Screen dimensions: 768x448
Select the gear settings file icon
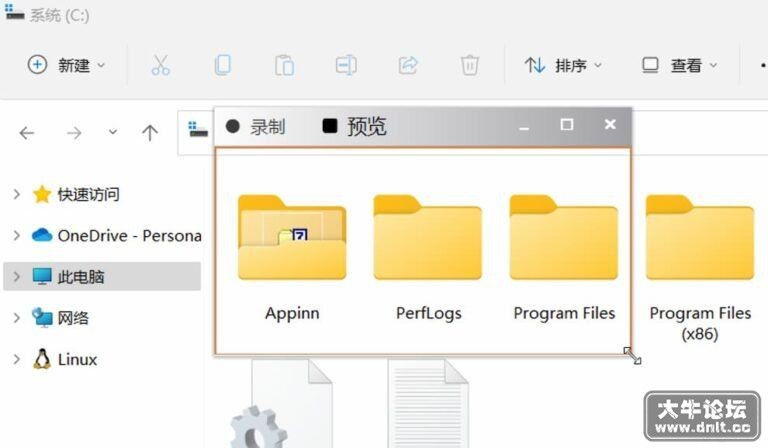point(282,404)
